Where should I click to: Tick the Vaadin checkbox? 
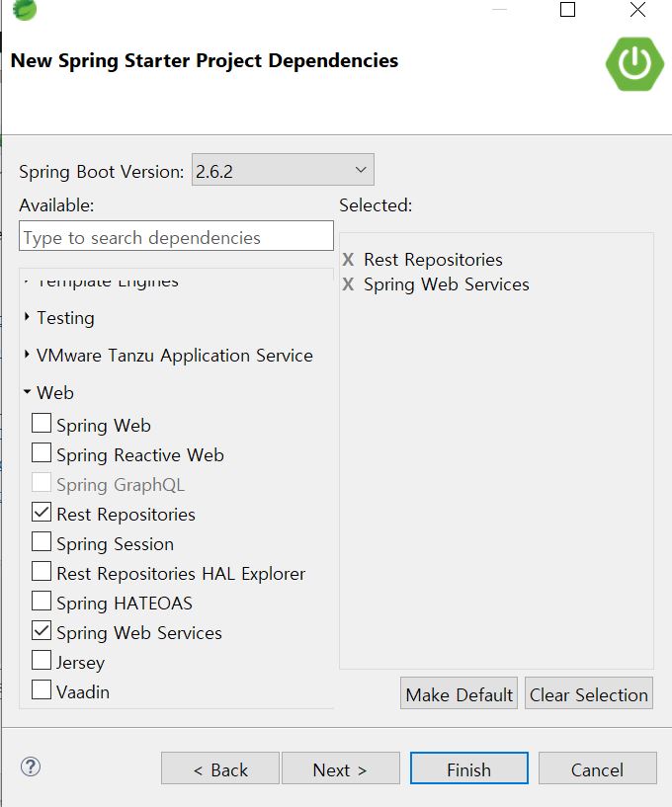[42, 690]
